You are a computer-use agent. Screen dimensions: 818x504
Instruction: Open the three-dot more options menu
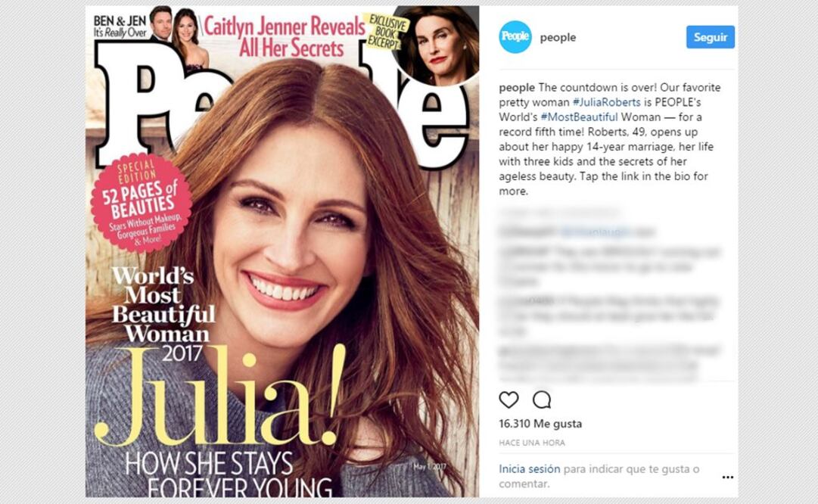coord(728,477)
